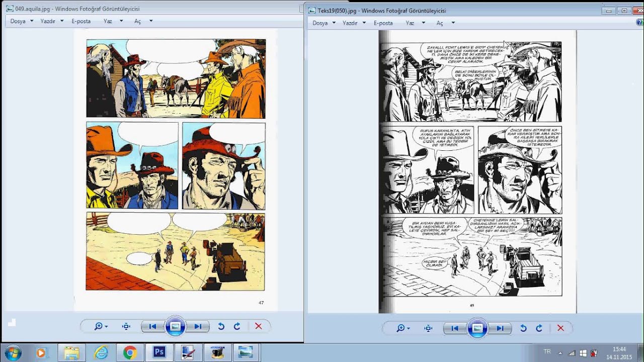Switch to Photoshop from taskbar
The image size is (644, 362).
point(159,353)
